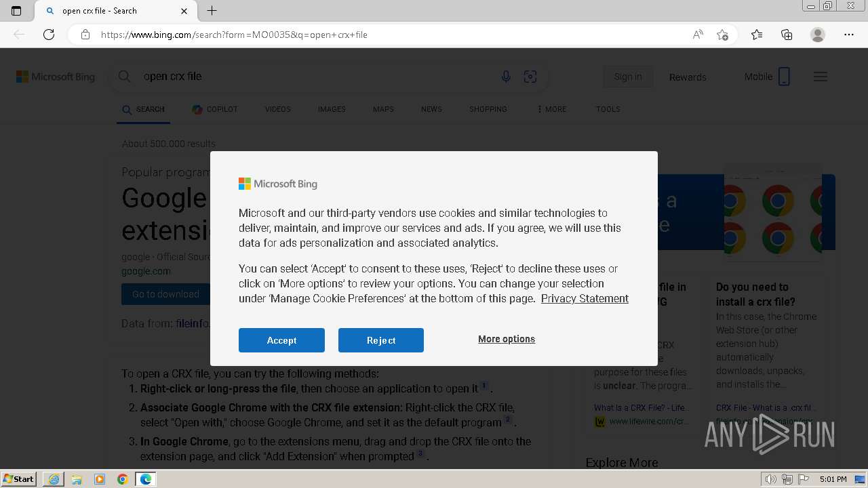Image resolution: width=868 pixels, height=488 pixels.
Task: Open Rewards link
Action: 688,77
